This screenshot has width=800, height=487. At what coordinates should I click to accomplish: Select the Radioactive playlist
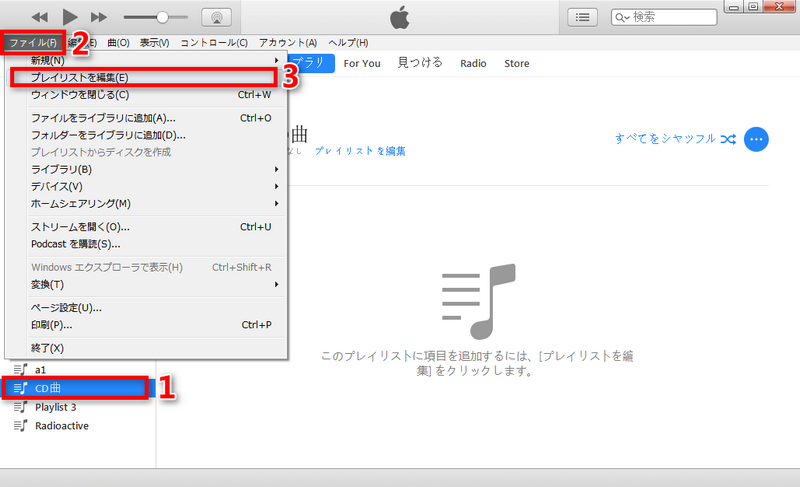[78, 426]
